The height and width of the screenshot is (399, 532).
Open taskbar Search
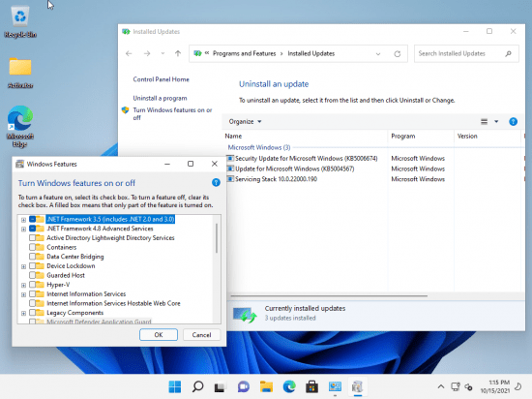tap(197, 386)
